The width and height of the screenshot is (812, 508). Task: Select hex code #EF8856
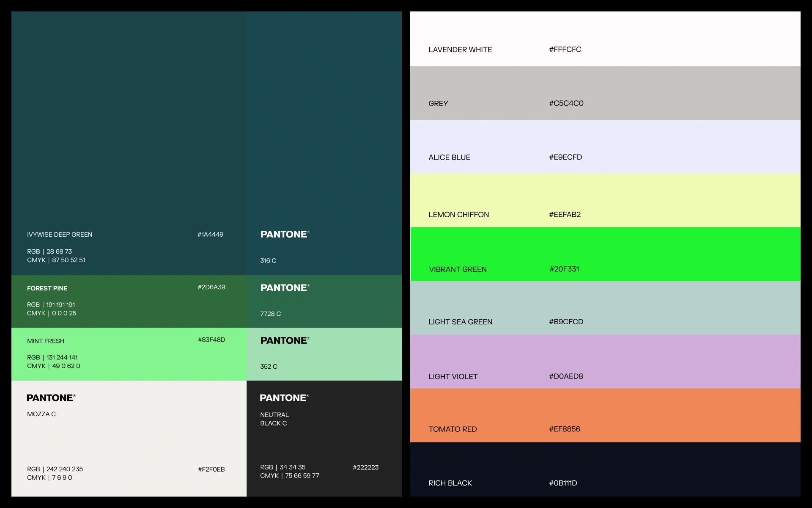565,429
